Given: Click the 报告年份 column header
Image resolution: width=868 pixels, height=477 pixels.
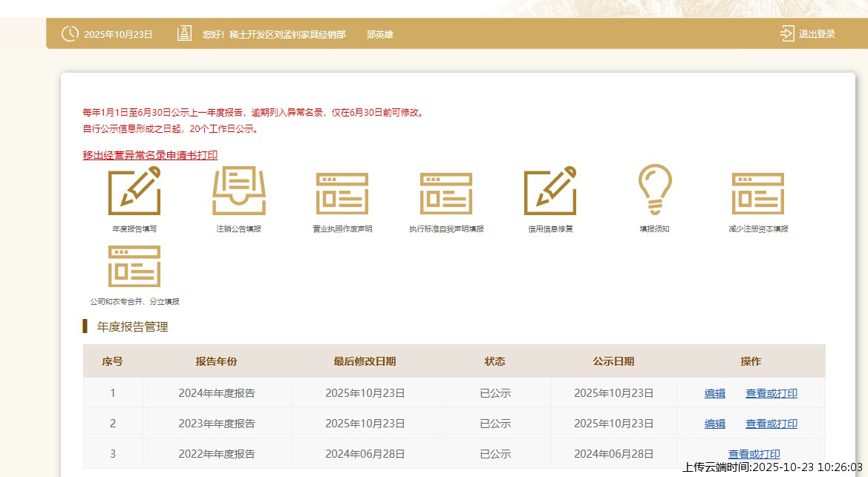Looking at the screenshot, I should pos(216,361).
